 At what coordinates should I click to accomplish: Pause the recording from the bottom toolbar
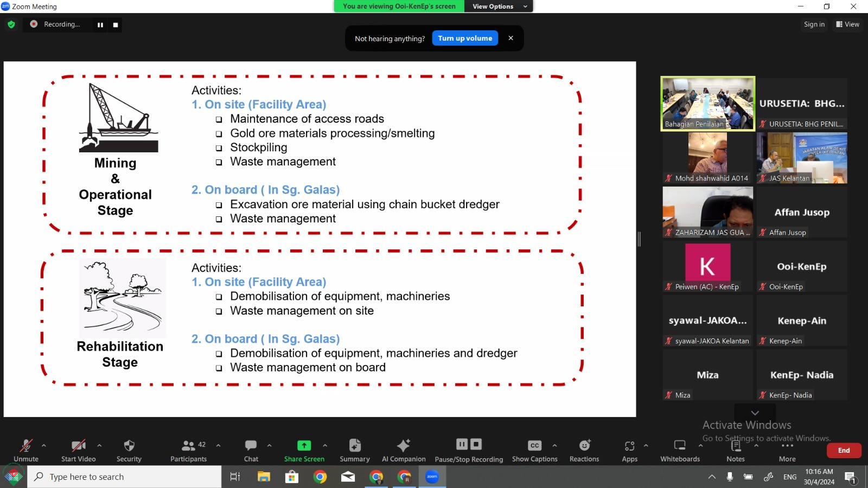coord(462,445)
